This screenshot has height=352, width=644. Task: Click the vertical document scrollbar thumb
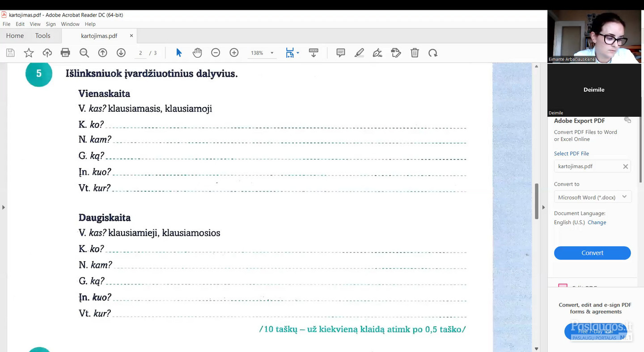[x=537, y=201]
